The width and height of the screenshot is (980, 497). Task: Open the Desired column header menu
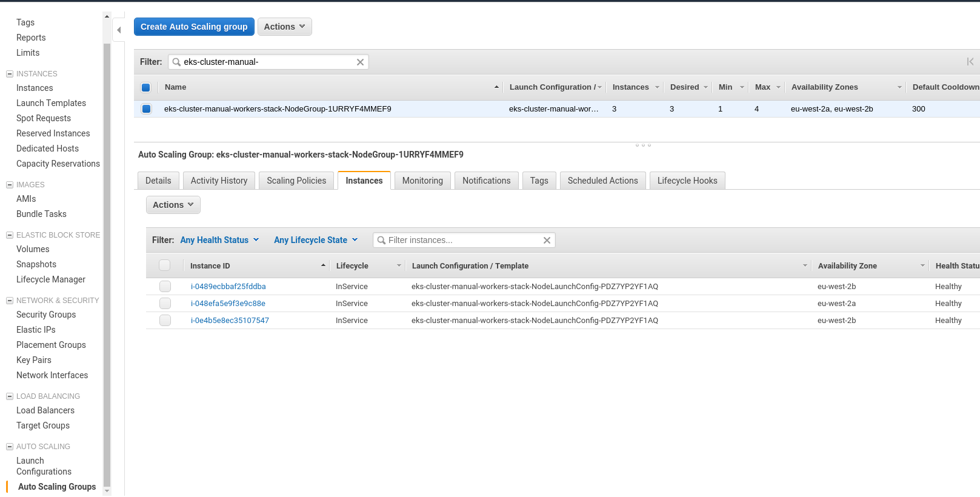tap(705, 87)
